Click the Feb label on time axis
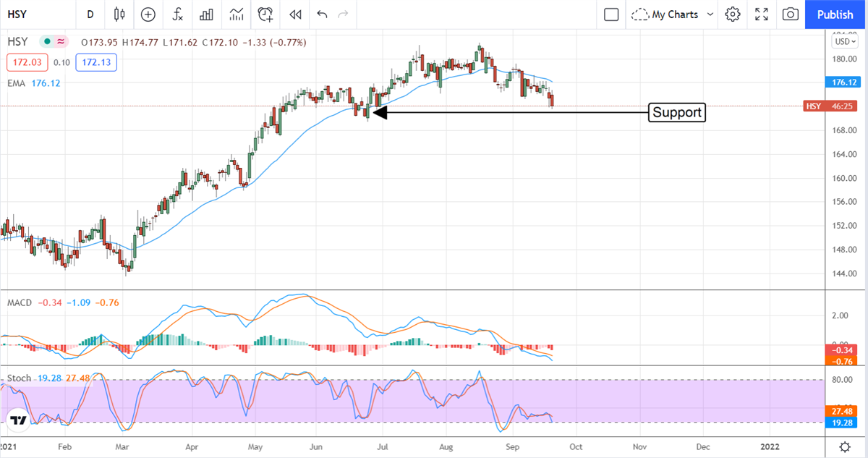This screenshot has width=868, height=458. click(x=65, y=447)
